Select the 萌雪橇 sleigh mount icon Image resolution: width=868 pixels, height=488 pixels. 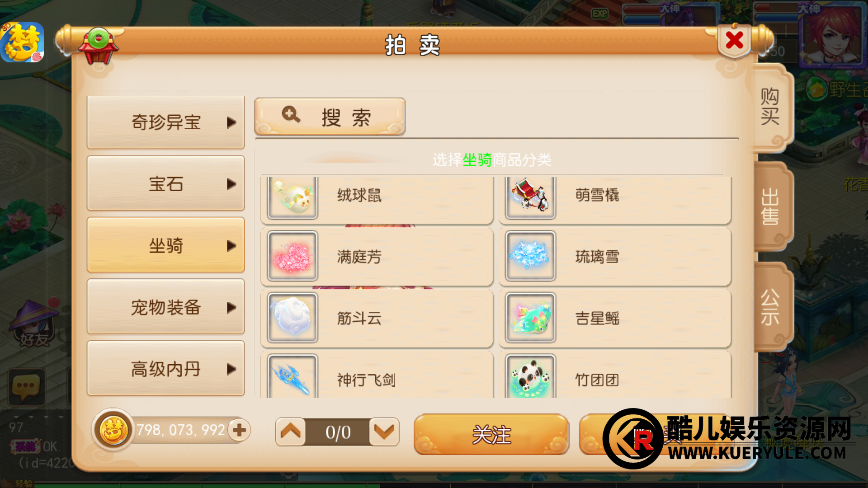tap(530, 198)
